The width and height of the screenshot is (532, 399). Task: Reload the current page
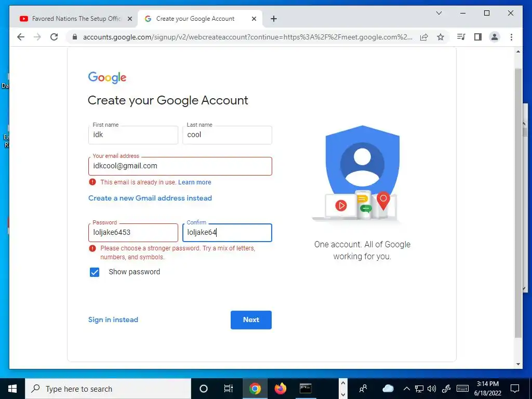[x=54, y=37]
